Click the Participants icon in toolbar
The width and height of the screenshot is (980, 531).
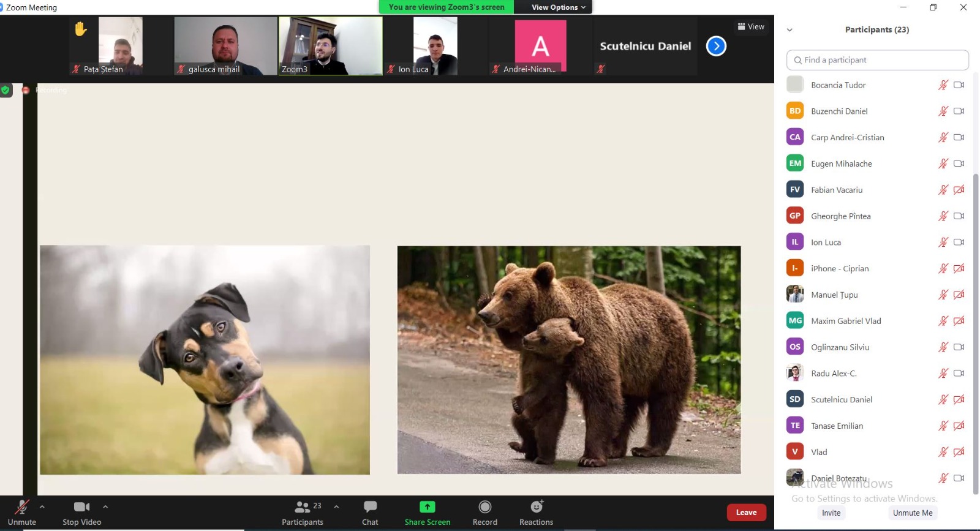point(302,507)
